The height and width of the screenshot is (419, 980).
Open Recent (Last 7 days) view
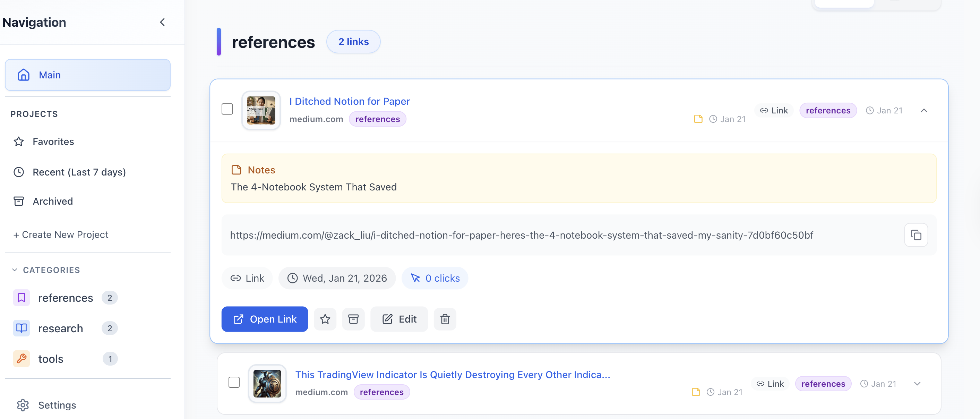click(79, 172)
